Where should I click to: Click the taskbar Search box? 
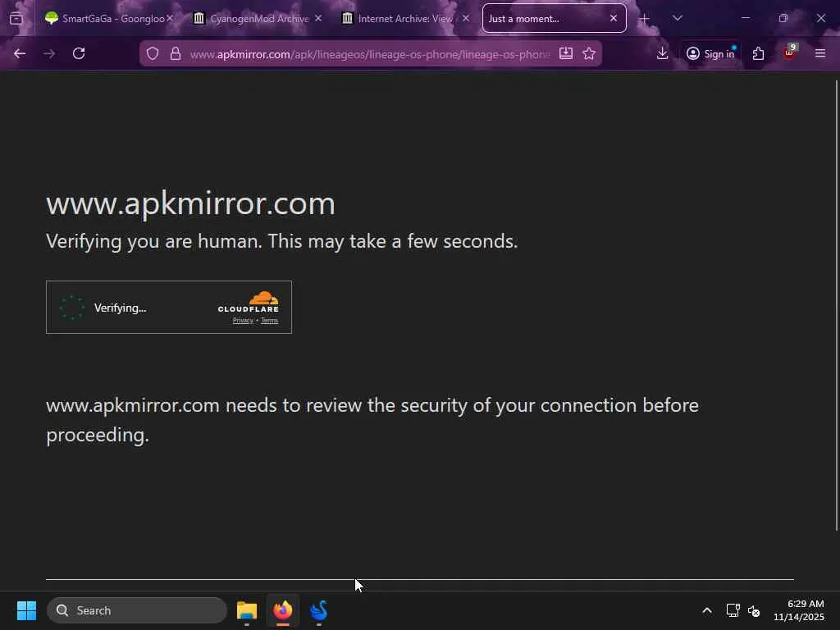(x=137, y=610)
